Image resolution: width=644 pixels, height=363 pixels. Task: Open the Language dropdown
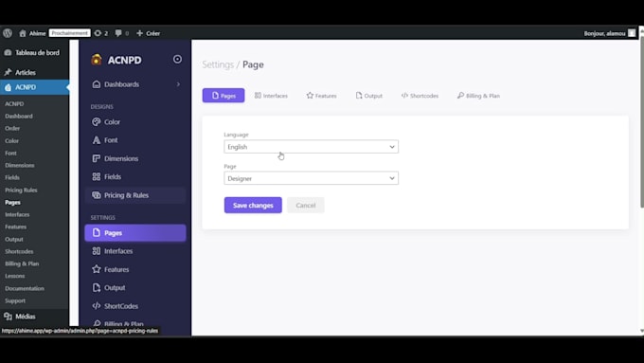[x=311, y=147]
